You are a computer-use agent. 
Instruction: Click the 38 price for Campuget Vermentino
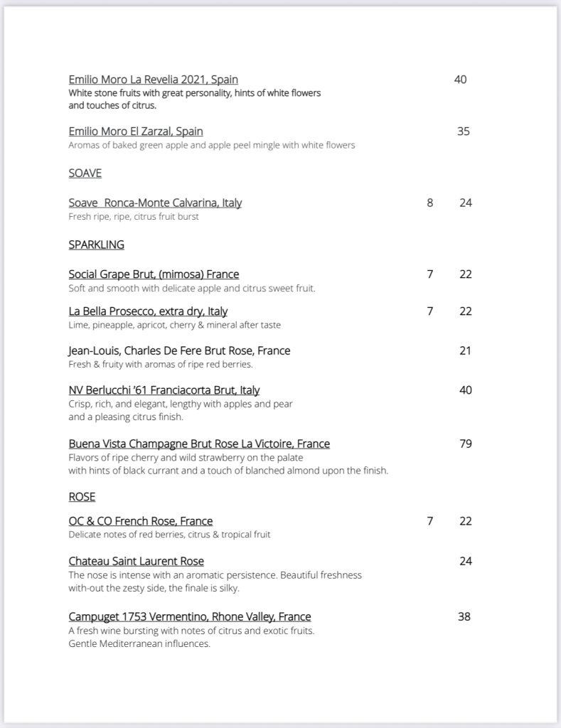(464, 617)
